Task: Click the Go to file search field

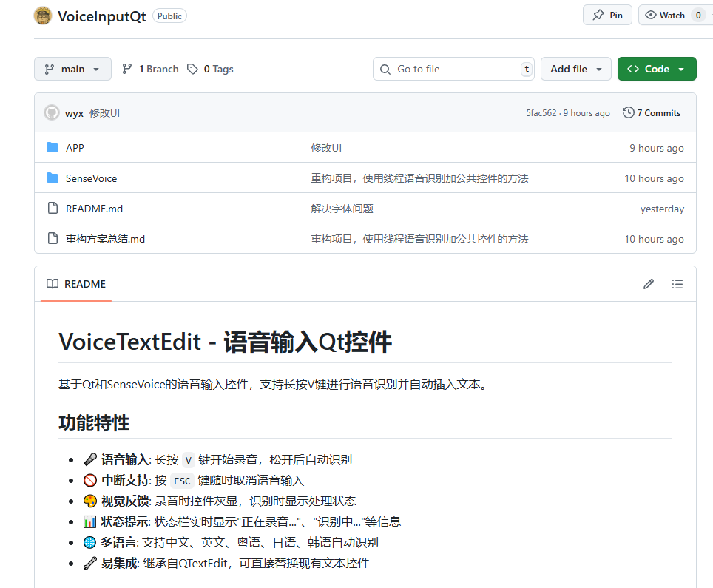Action: [x=453, y=69]
